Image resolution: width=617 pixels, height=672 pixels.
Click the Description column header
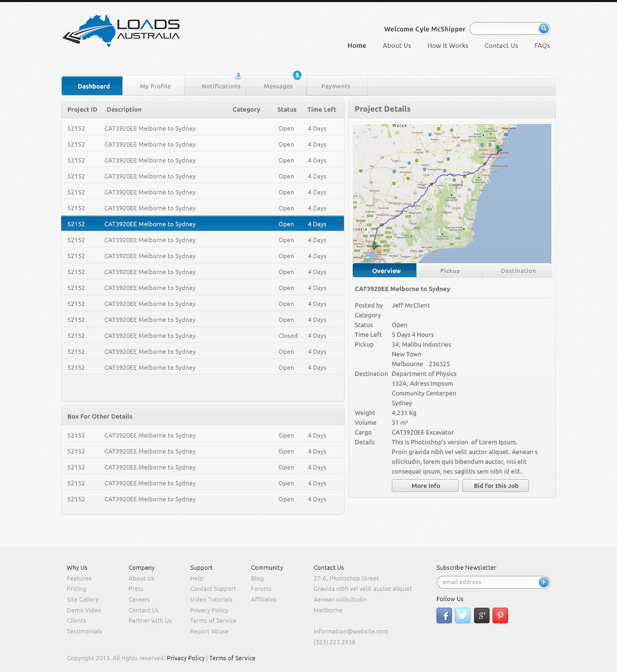pyautogui.click(x=124, y=109)
